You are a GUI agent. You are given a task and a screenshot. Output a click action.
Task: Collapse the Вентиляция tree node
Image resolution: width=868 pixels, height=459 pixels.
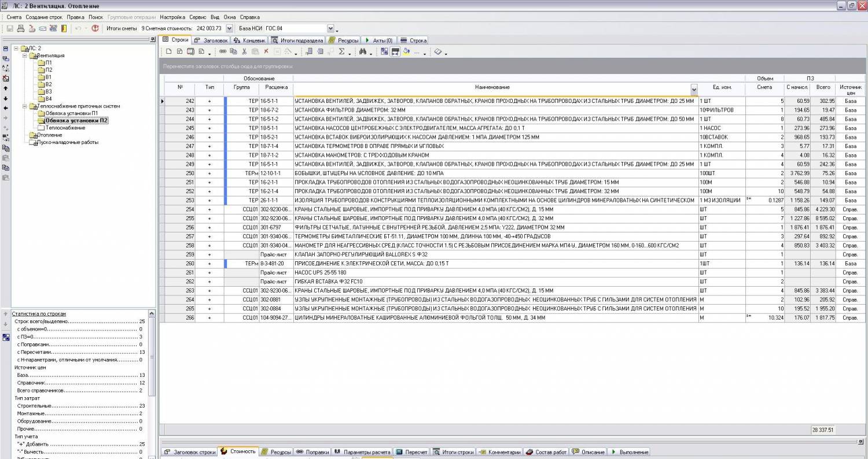(x=25, y=55)
